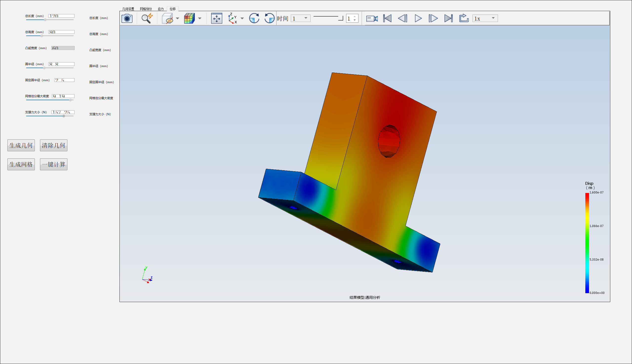Click the magnifier quick-search icon
The height and width of the screenshot is (364, 632).
tap(147, 18)
